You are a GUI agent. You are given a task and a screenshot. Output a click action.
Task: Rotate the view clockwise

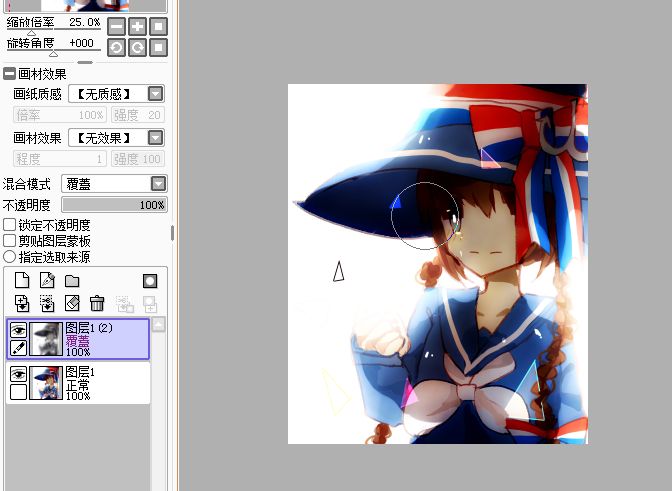(x=137, y=47)
